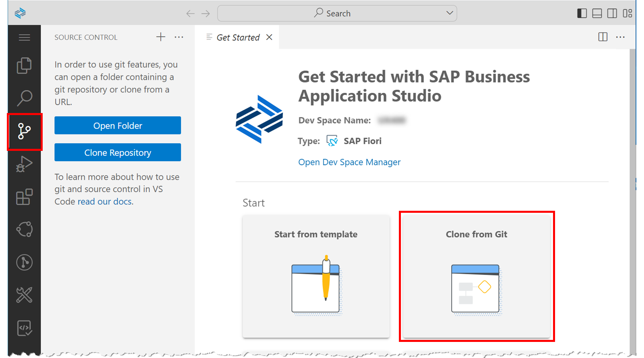Open the circled Git branch view
Image resolution: width=644 pixels, height=358 pixels.
pos(24,262)
